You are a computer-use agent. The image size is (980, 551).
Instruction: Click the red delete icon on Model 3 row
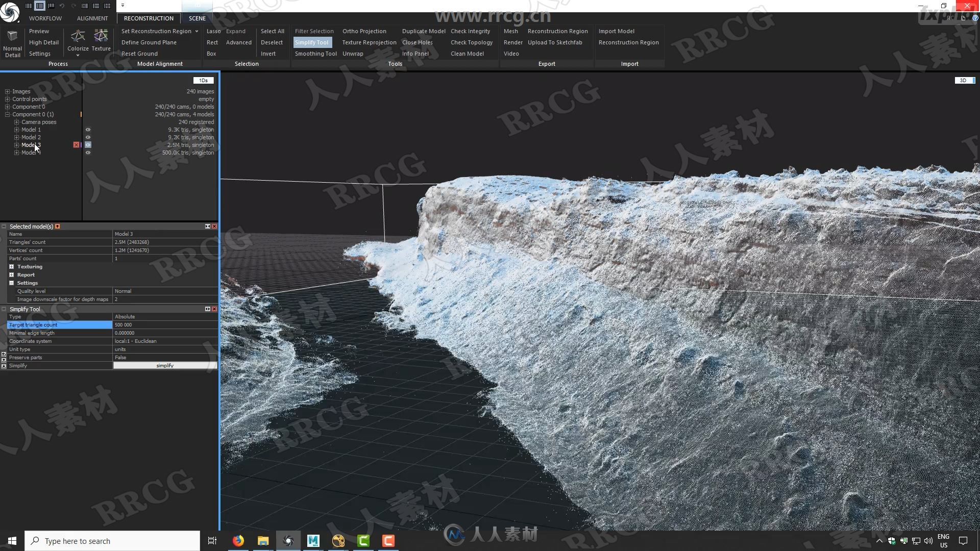pyautogui.click(x=76, y=145)
